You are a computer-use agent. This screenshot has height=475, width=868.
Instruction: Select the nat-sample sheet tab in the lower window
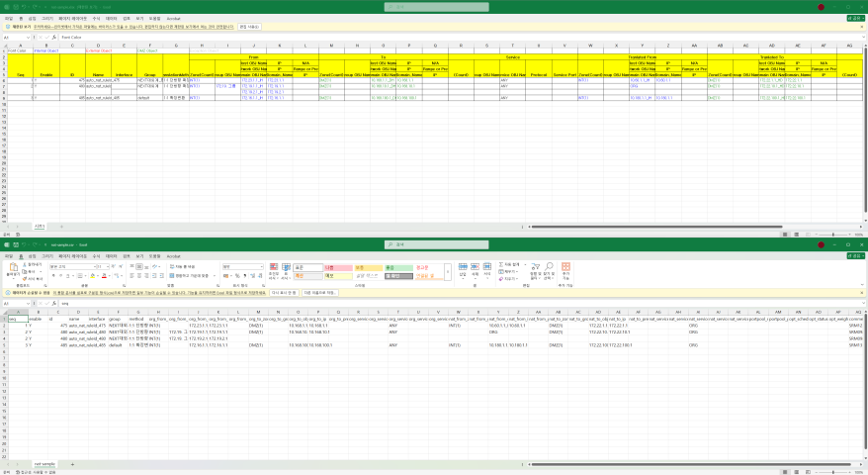[44, 464]
